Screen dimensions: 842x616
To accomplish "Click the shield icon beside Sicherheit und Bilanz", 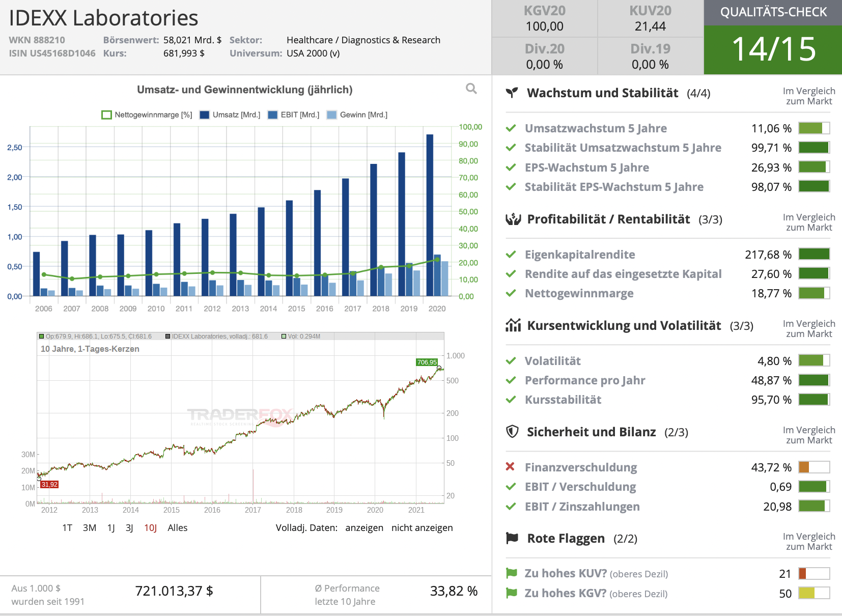I will point(512,432).
